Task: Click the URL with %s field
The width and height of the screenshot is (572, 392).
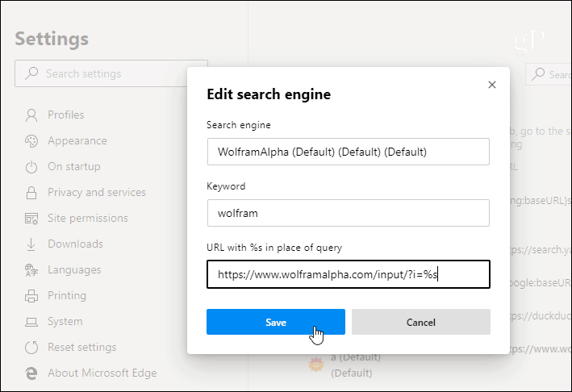Action: point(349,274)
